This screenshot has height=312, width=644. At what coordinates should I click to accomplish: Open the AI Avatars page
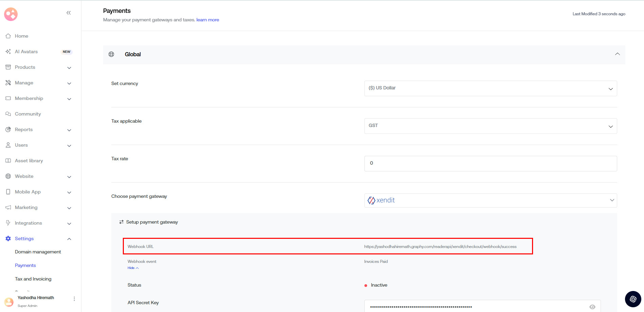[x=26, y=51]
